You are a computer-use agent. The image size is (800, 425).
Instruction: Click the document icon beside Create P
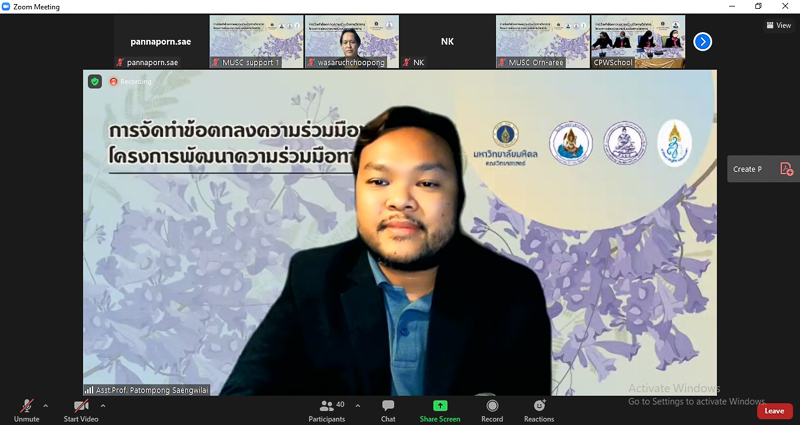pyautogui.click(x=786, y=169)
